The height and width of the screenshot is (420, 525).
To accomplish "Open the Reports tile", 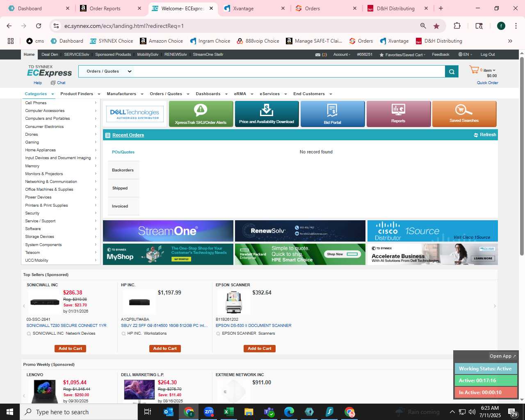I will (398, 114).
